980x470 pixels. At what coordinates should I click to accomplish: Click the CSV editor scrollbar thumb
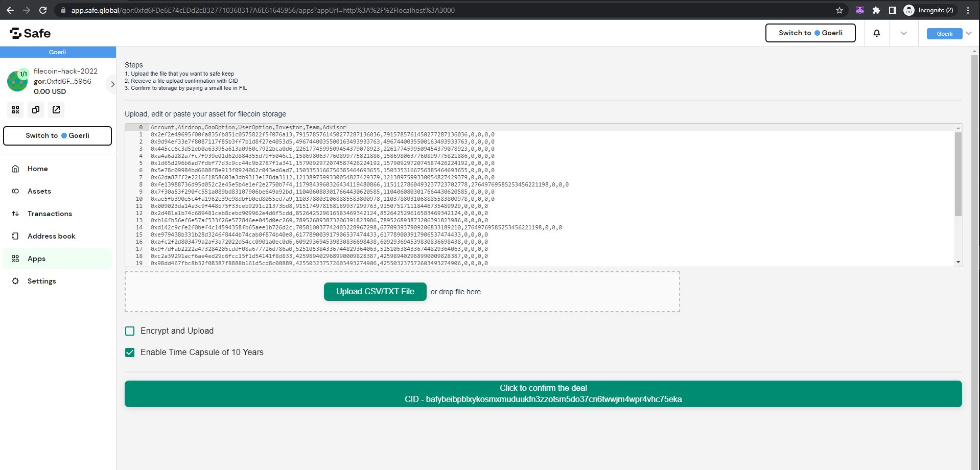(x=958, y=174)
